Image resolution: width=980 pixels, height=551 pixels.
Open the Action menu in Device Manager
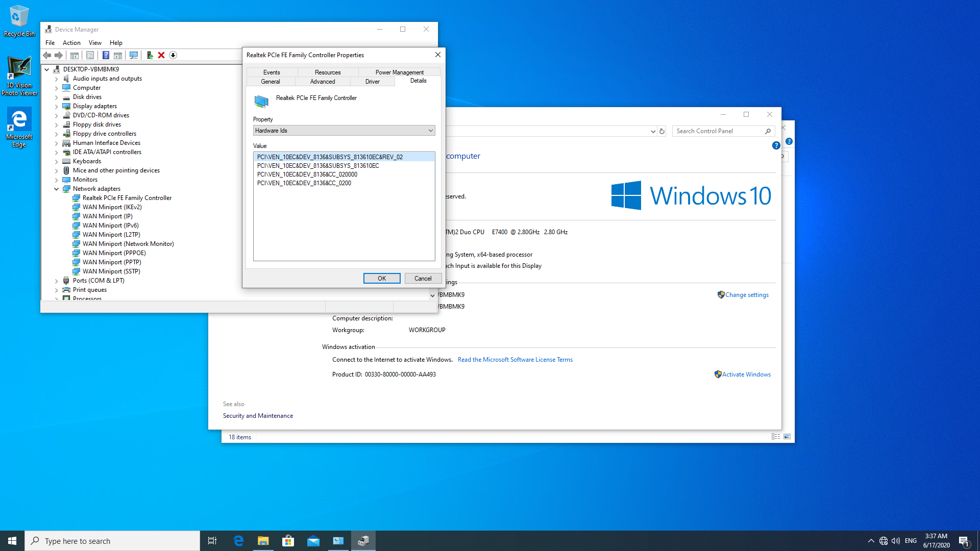coord(71,43)
